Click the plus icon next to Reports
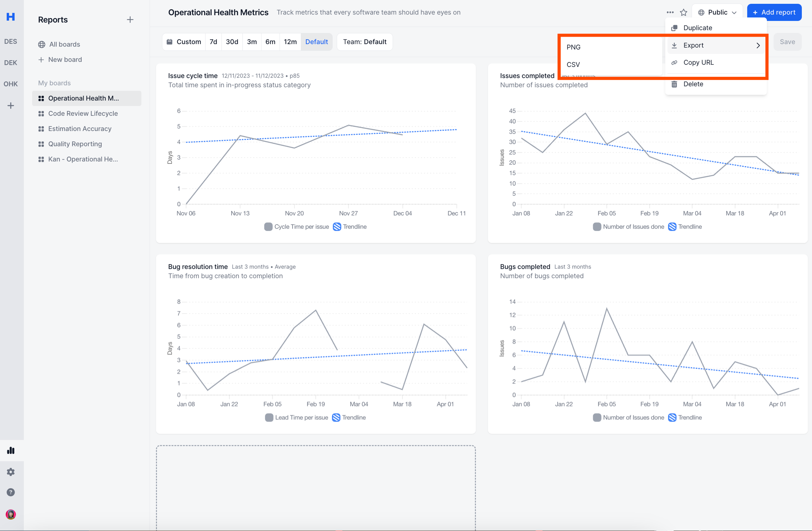This screenshot has width=812, height=531. click(x=130, y=20)
